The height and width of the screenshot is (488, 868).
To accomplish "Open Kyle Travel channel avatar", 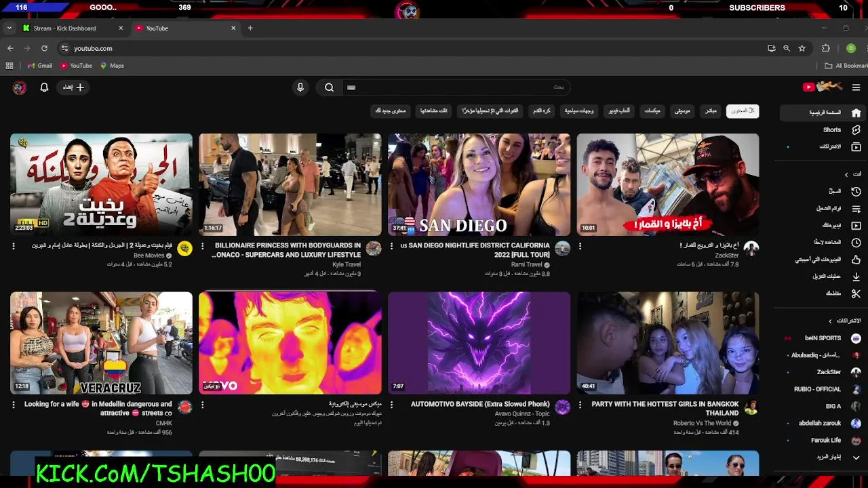I will coord(374,249).
